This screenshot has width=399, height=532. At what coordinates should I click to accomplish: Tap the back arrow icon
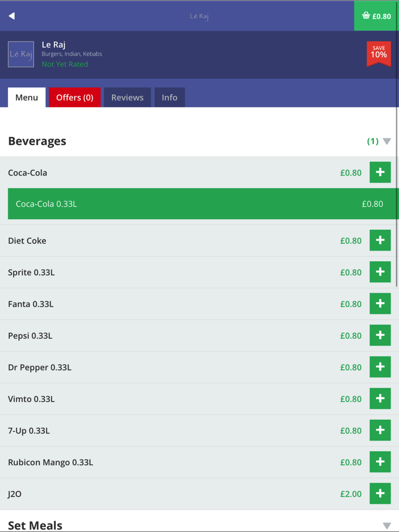12,16
